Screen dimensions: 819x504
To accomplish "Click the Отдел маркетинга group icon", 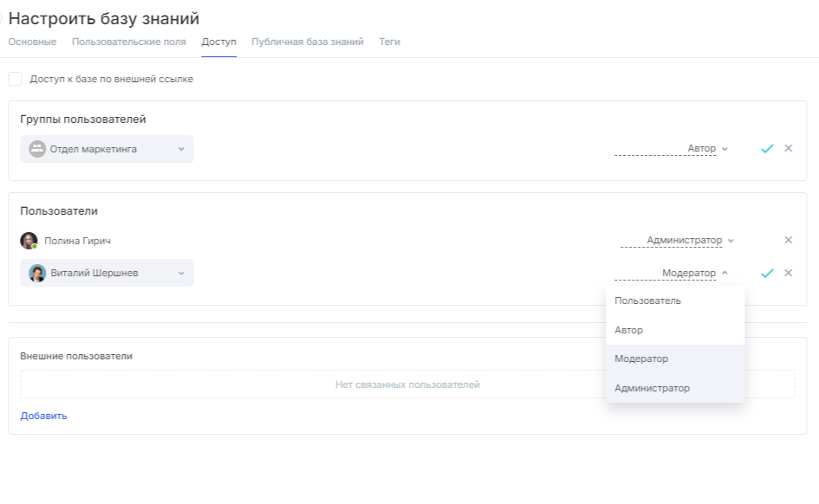I will click(x=36, y=149).
